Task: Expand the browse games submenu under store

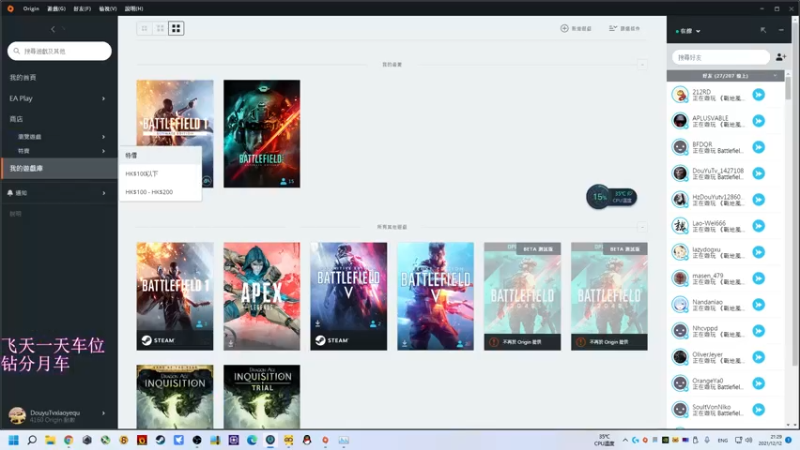Action: [104, 137]
